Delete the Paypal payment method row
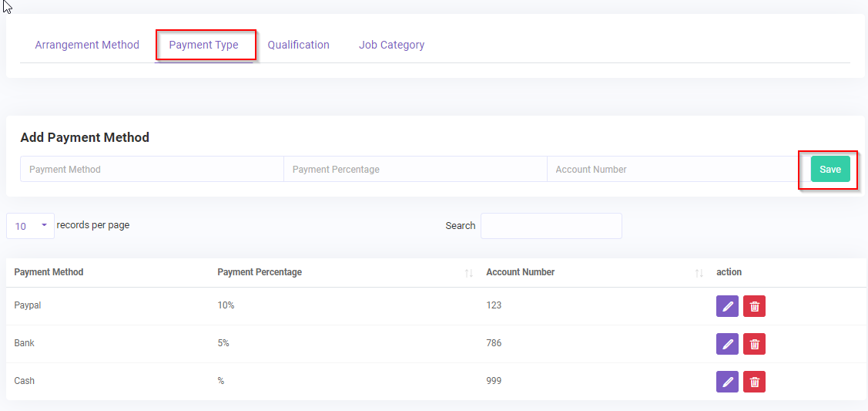 (x=754, y=306)
